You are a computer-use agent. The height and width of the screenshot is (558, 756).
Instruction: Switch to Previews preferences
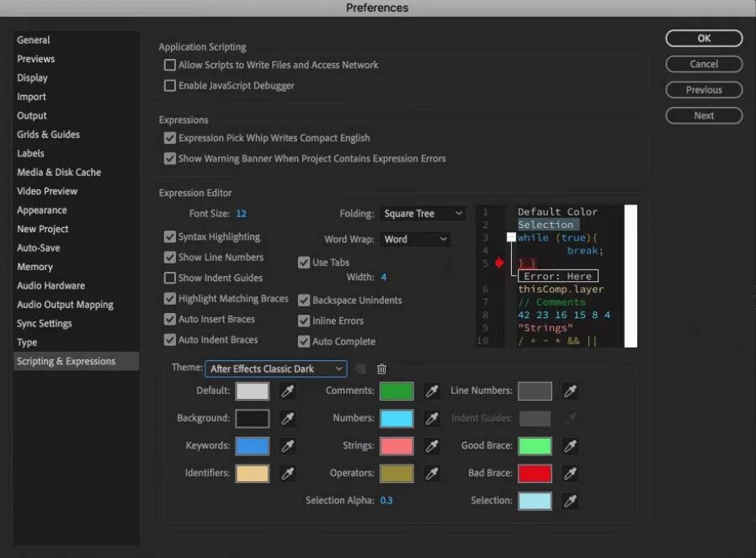coord(35,59)
